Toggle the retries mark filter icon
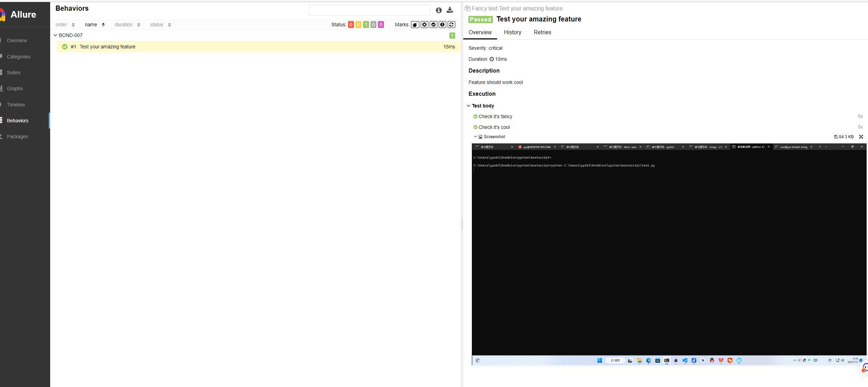Viewport: 868px width, 387px height. point(451,25)
